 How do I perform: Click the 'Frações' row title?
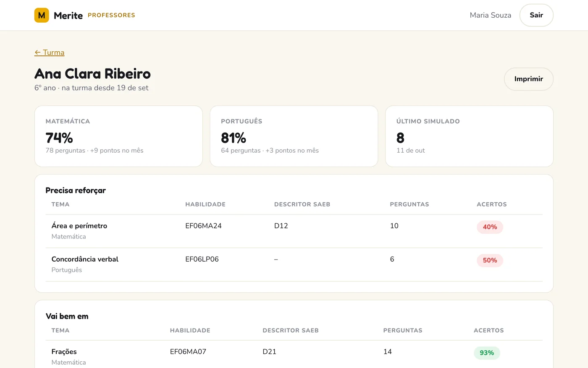point(64,352)
